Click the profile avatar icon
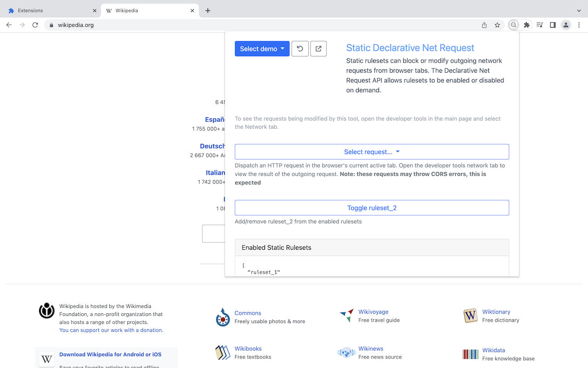 point(565,25)
